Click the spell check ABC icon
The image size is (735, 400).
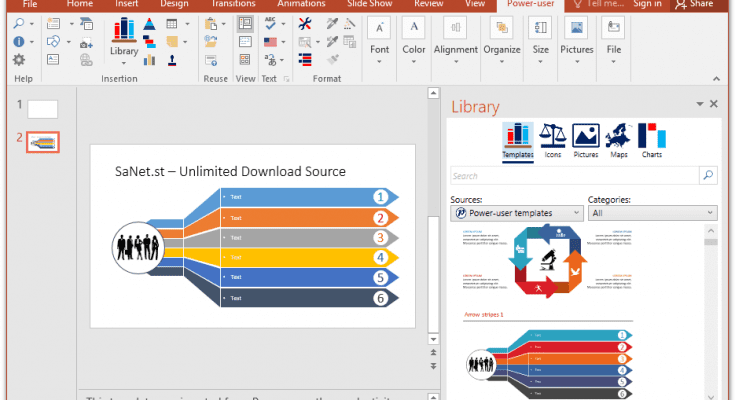pyautogui.click(x=270, y=23)
